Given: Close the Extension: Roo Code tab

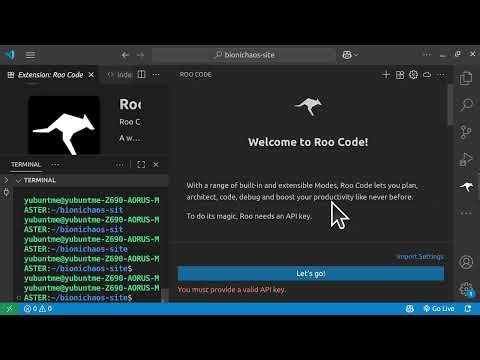Looking at the screenshot, I should coord(91,75).
